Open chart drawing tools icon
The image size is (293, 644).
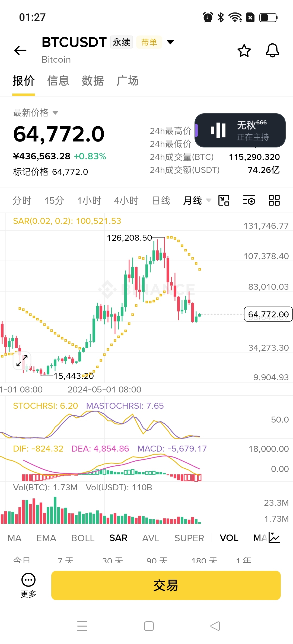[x=224, y=201]
